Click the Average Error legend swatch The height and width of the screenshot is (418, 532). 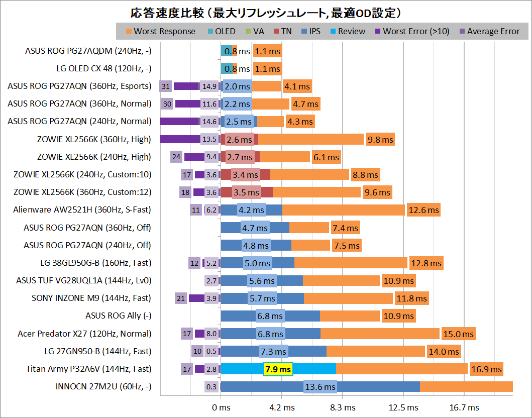[x=462, y=32]
